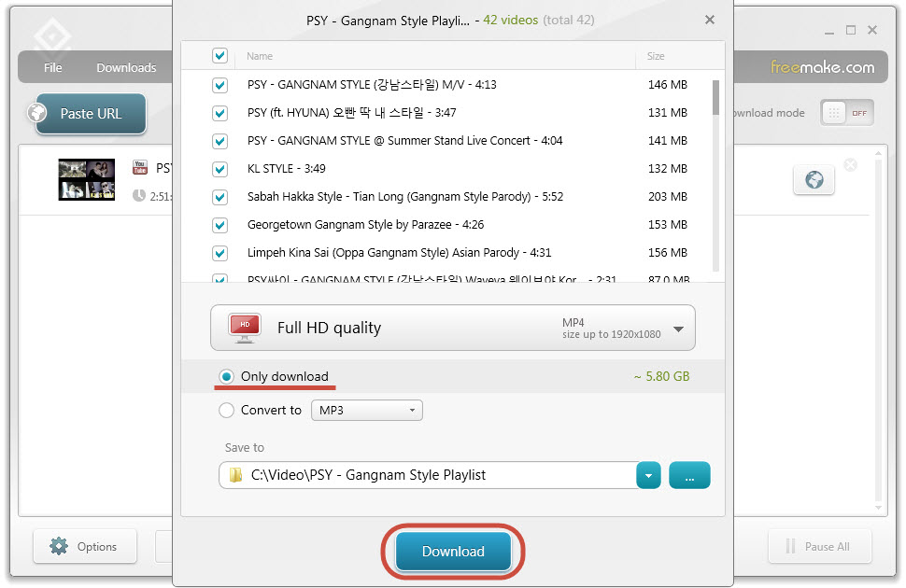Uncheck the KL STYLE checkbox
The width and height of the screenshot is (906, 588).
(219, 169)
